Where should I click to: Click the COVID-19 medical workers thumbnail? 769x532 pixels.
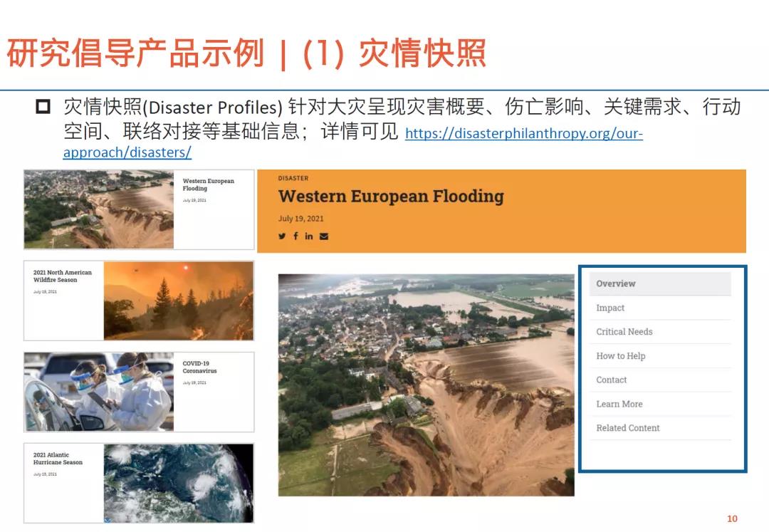coord(98,392)
